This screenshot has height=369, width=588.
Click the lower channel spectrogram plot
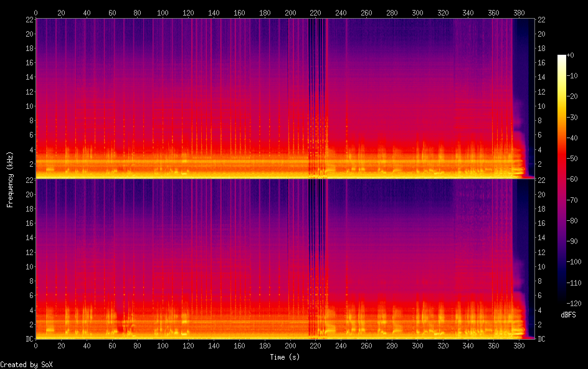[x=285, y=259]
